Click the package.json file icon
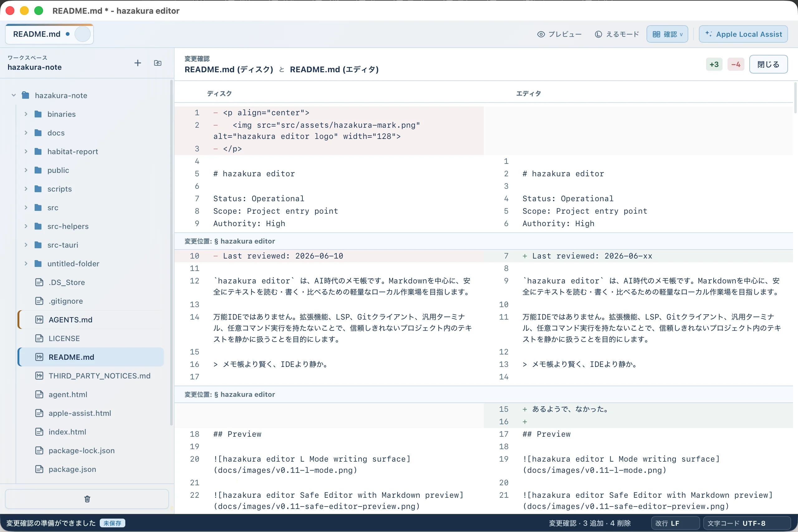 coord(39,469)
